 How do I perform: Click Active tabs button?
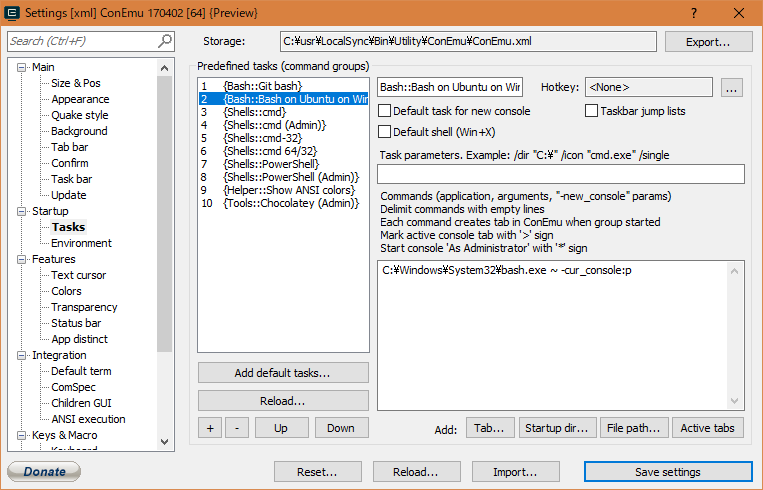pos(708,428)
